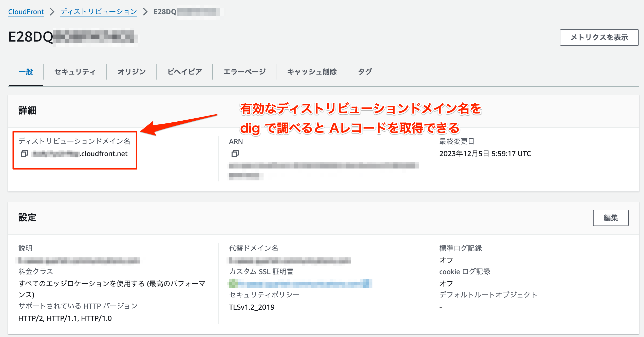This screenshot has width=644, height=337.
Task: Click the 代替ドメイン名 label
Action: (253, 248)
